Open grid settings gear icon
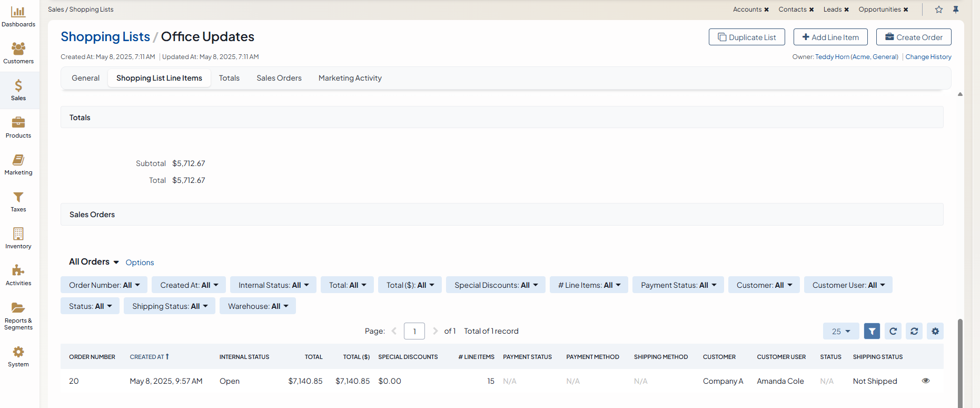 pos(935,331)
